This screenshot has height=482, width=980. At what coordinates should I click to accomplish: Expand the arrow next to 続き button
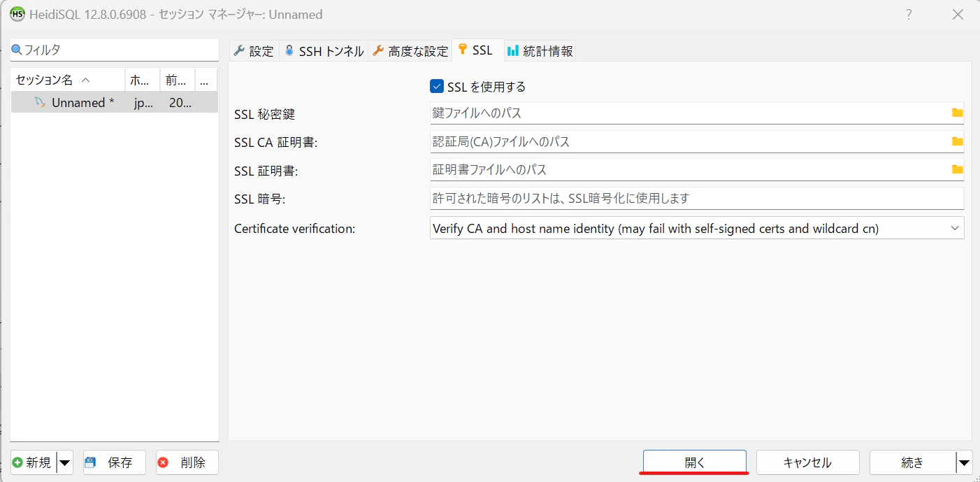[964, 462]
